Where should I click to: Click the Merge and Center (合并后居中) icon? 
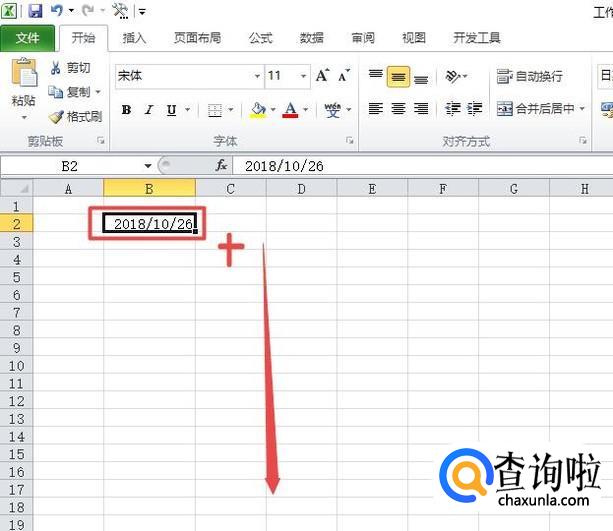pyautogui.click(x=505, y=109)
